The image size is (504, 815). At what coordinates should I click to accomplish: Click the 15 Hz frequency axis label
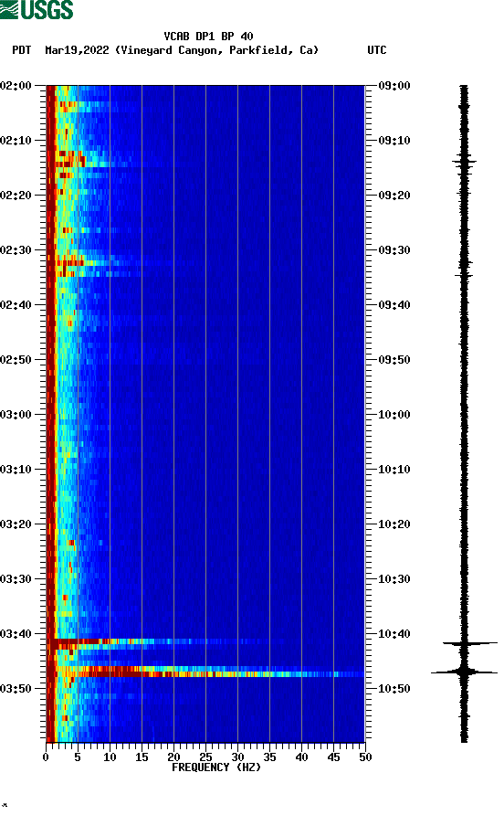pyautogui.click(x=142, y=757)
